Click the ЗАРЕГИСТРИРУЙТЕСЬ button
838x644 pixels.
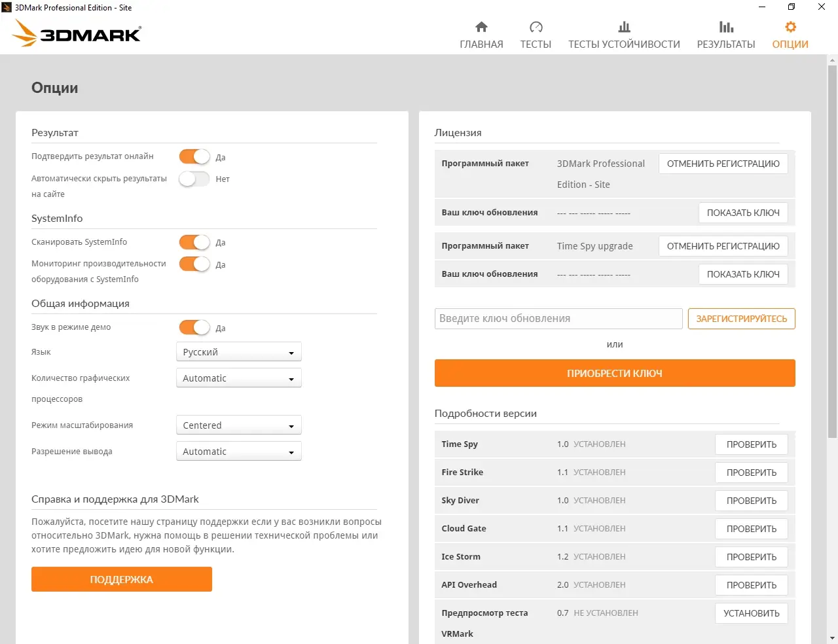742,319
